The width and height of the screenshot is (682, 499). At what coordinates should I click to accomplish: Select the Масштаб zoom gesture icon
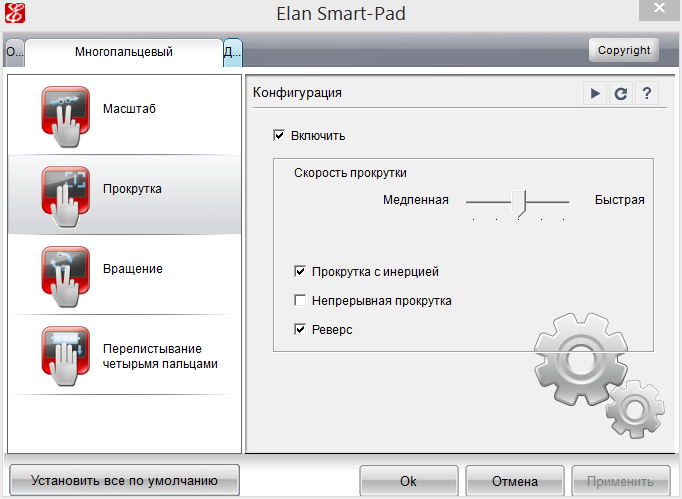[66, 117]
